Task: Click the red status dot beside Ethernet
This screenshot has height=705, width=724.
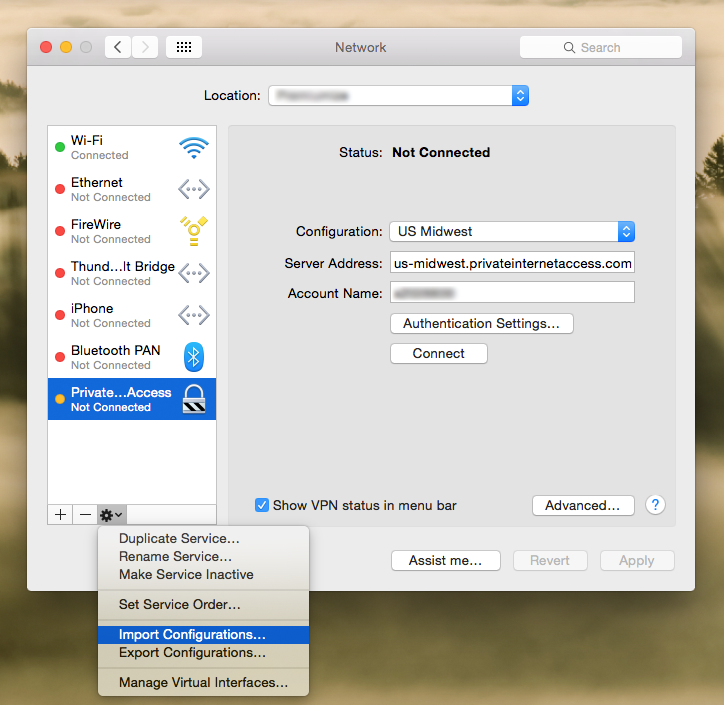Action: coord(60,189)
